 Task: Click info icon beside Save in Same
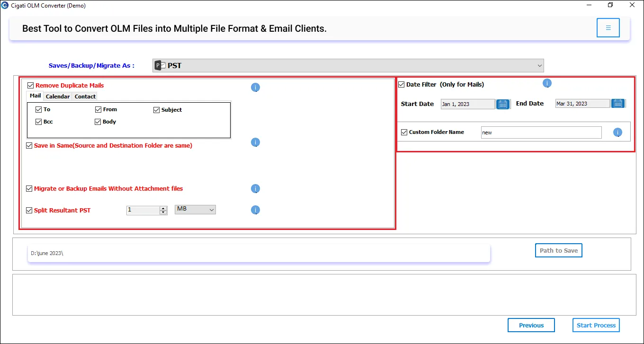pyautogui.click(x=255, y=142)
